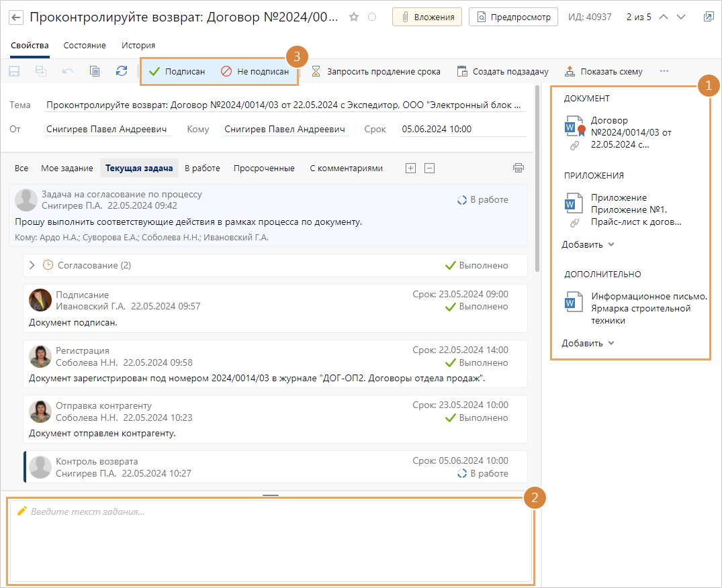Collapse all thread items with minus icon
The width and height of the screenshot is (722, 588).
(x=429, y=168)
